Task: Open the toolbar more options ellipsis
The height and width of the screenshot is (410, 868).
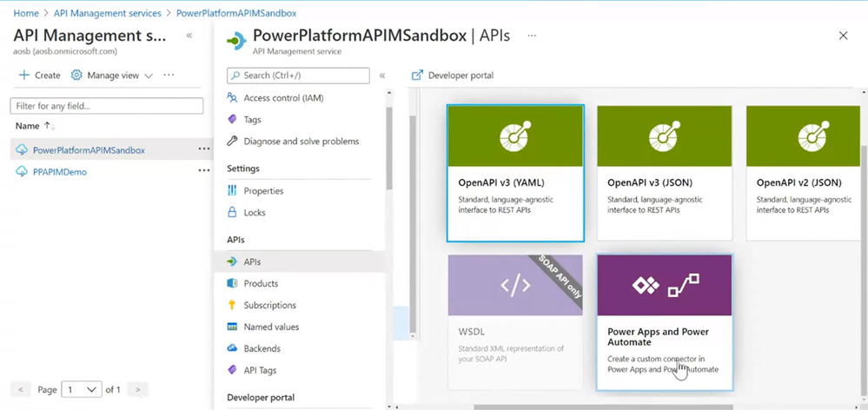Action: (x=169, y=75)
